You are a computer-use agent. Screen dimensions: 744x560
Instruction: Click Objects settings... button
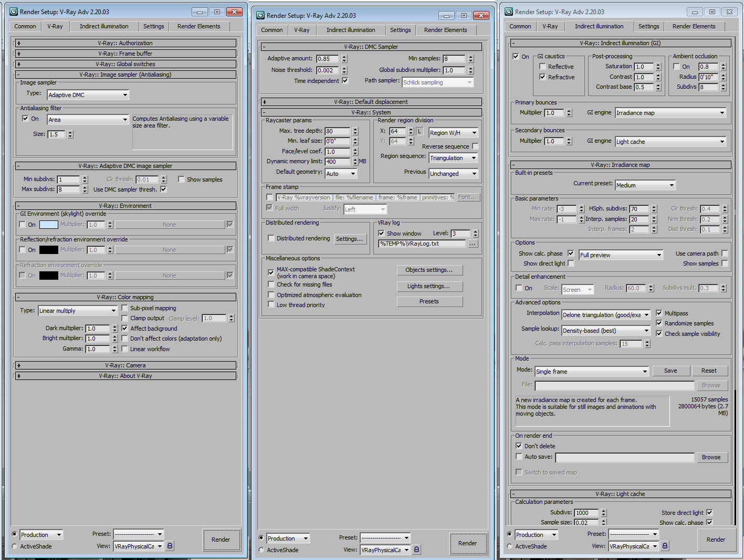(429, 270)
